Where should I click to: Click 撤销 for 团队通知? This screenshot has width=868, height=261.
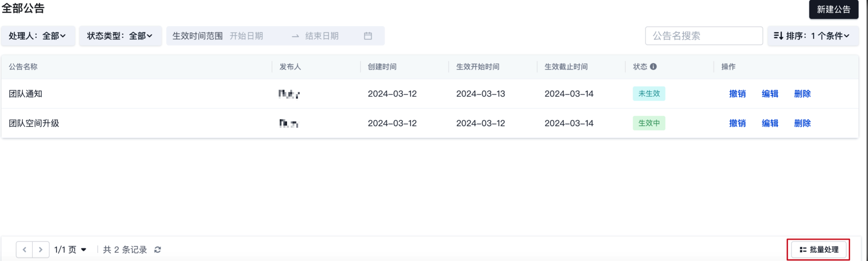737,94
